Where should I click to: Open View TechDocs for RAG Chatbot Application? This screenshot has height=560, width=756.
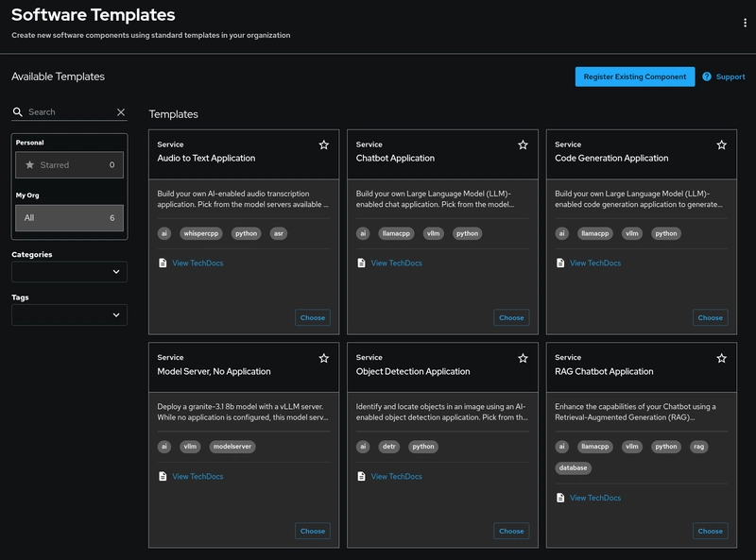(595, 498)
